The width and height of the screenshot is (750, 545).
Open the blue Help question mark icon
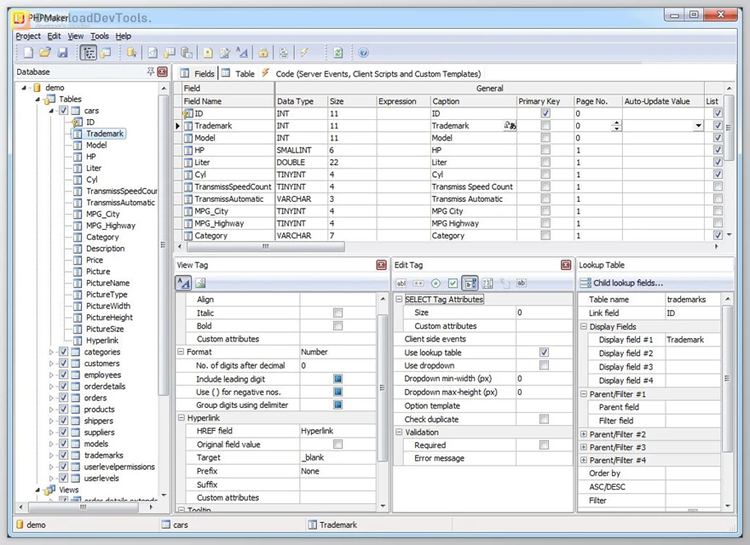(x=364, y=53)
